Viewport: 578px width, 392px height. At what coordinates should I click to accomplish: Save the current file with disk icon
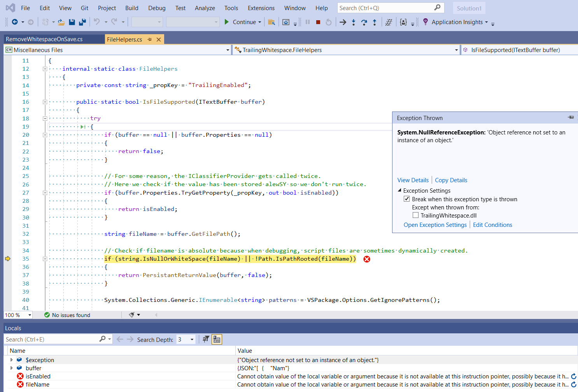pyautogui.click(x=72, y=22)
